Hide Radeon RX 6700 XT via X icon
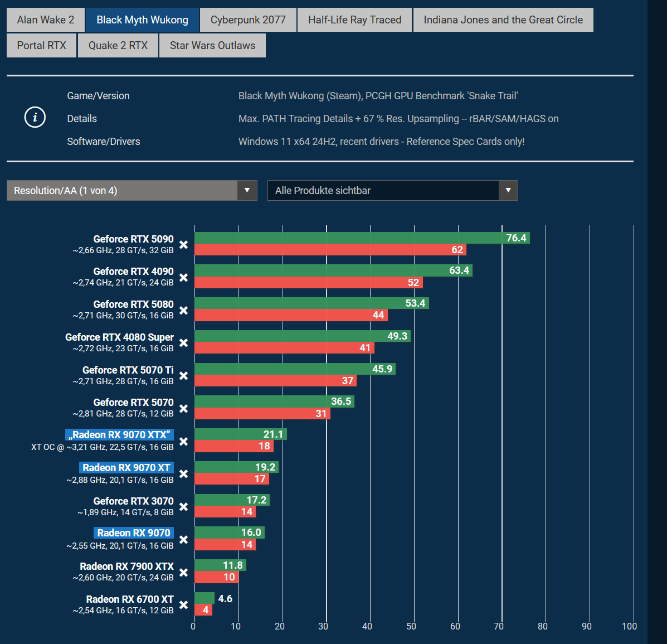667x644 pixels. [x=183, y=605]
